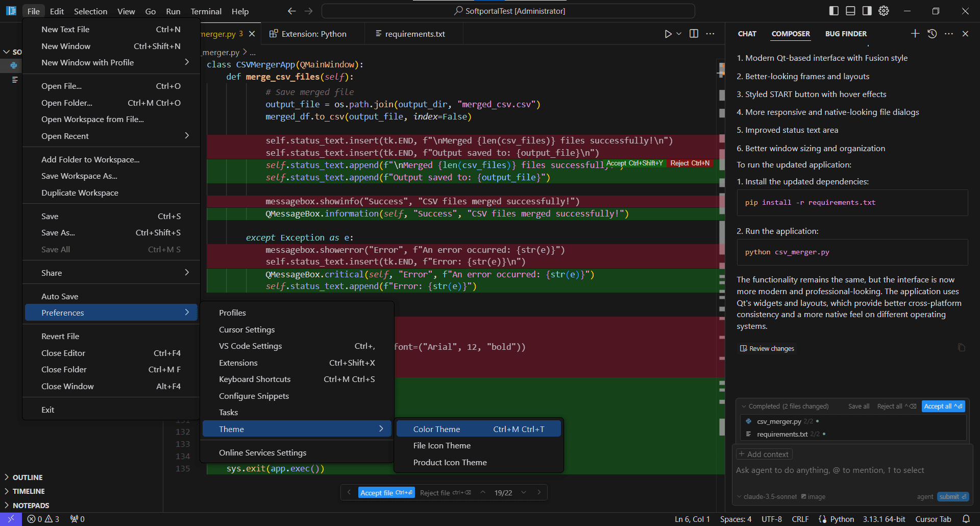
Task: Toggle the bottom panel layout icon
Action: point(850,11)
